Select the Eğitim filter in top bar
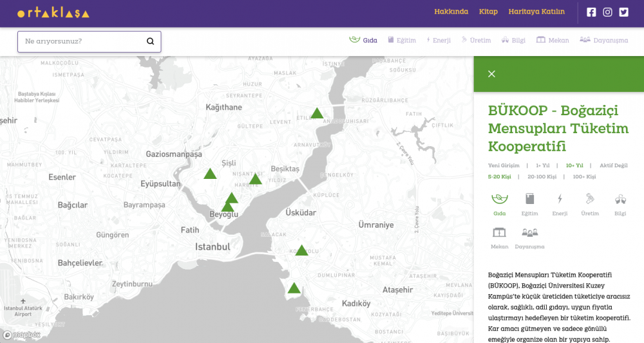This screenshot has height=343, width=644. tap(402, 40)
